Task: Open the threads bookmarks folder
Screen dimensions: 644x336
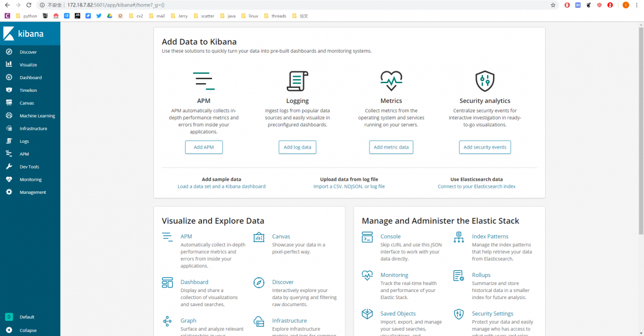Action: tap(275, 16)
